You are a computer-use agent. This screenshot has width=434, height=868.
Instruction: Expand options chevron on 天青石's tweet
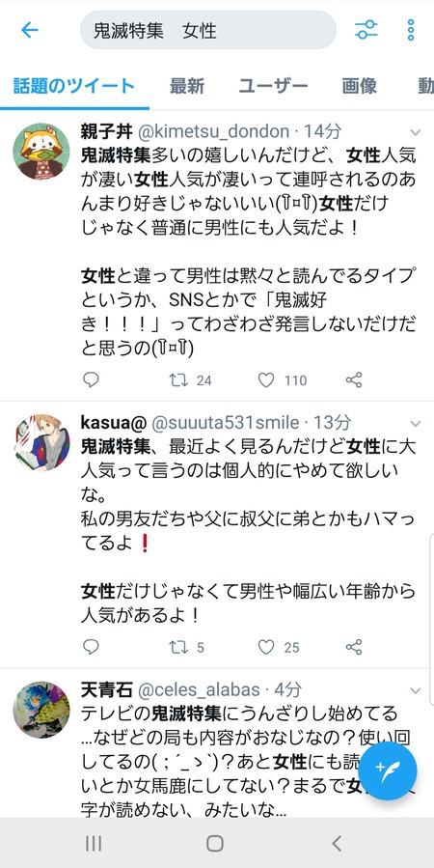[416, 691]
